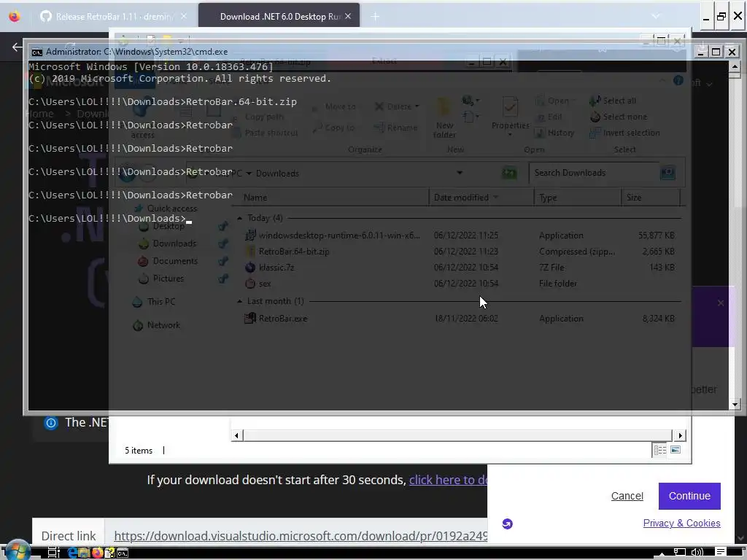Viewport: 747px width, 560px height.
Task: Close the Release RetroBar 1.11 tab
Action: click(x=183, y=16)
